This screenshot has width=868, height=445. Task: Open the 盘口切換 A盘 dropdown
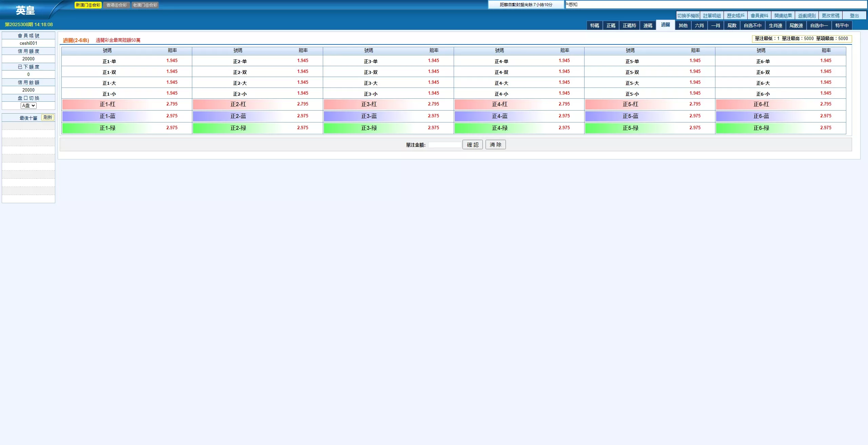28,105
